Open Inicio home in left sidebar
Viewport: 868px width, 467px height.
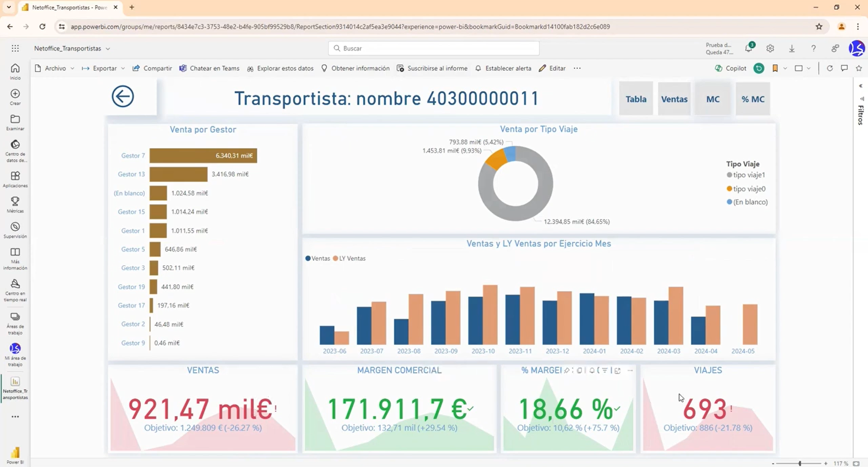coord(15,71)
